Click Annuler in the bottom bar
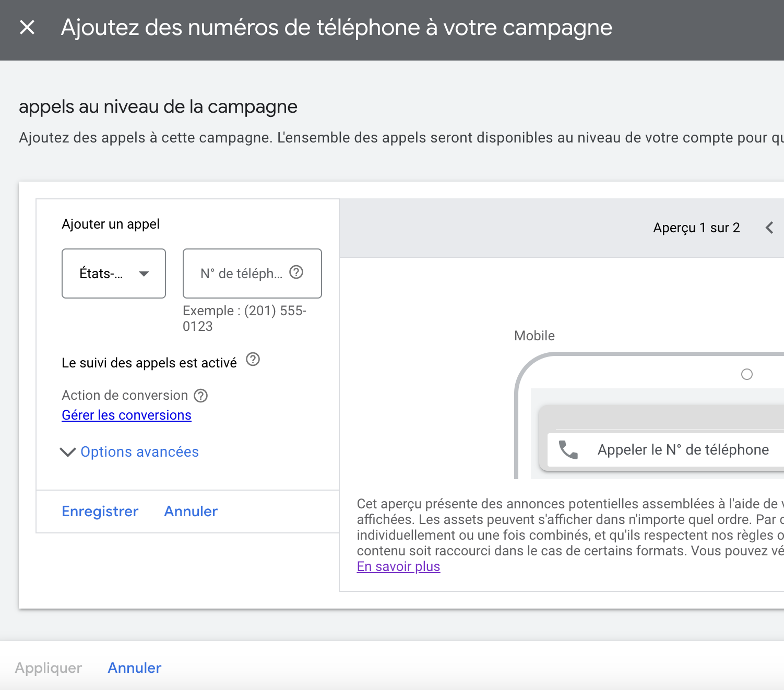The image size is (784, 690). pos(134,668)
